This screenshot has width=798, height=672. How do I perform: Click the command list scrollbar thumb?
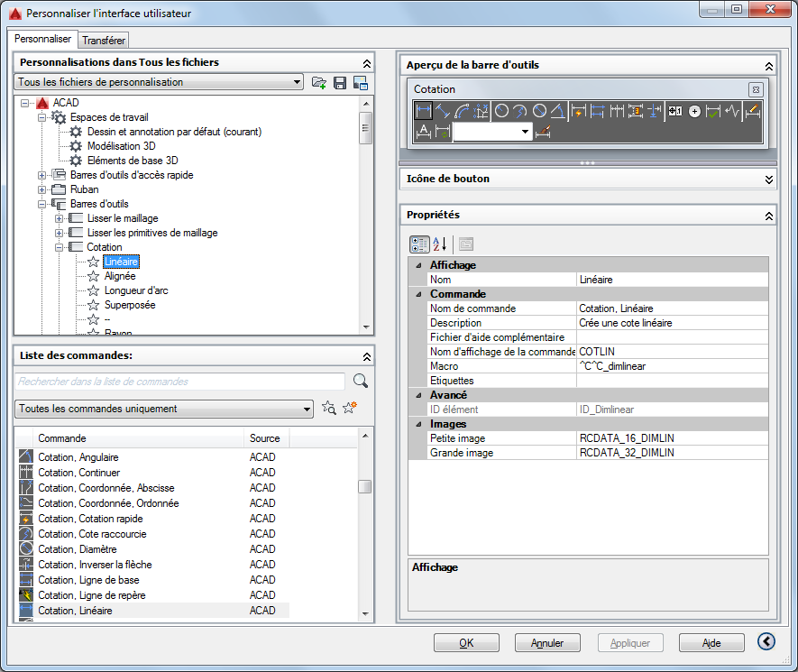[x=365, y=487]
